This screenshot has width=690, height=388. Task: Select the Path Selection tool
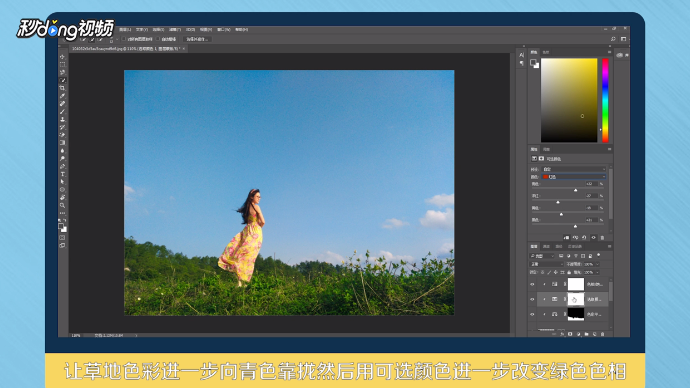point(62,182)
